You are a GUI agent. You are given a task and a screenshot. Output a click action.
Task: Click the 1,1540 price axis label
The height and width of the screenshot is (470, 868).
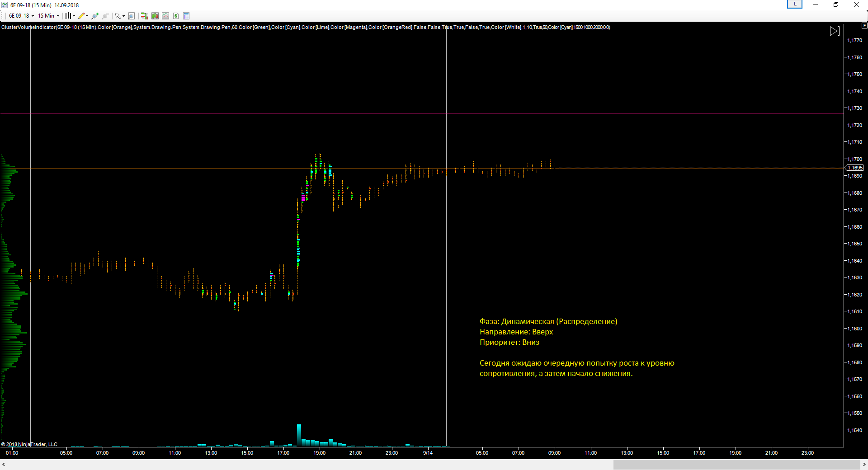(x=854, y=430)
